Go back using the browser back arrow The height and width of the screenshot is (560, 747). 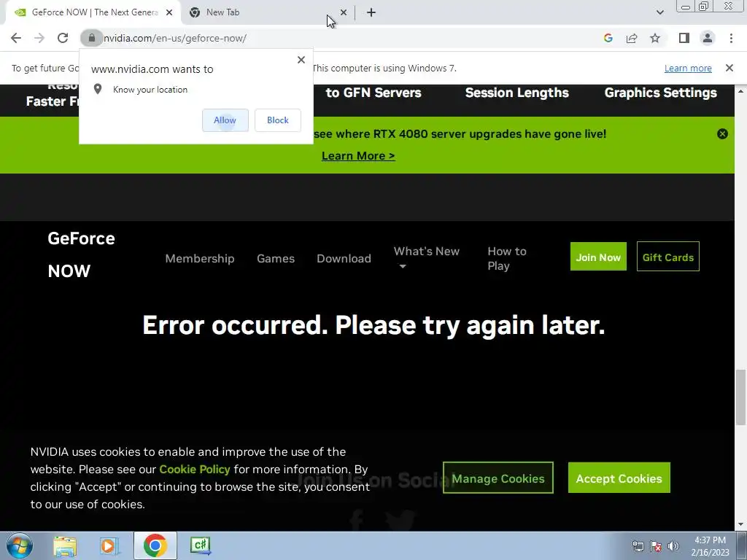16,38
